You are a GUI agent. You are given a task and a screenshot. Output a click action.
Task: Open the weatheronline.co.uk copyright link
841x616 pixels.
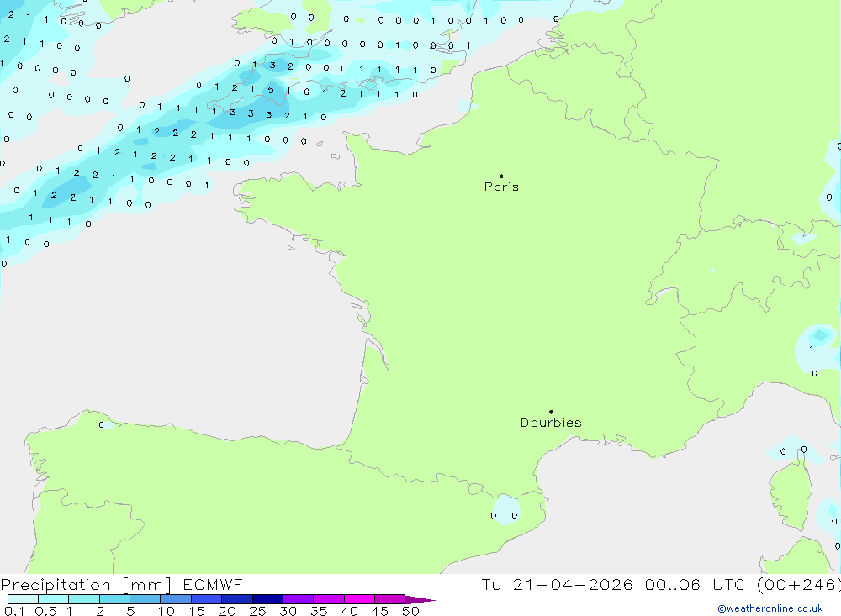point(770,608)
